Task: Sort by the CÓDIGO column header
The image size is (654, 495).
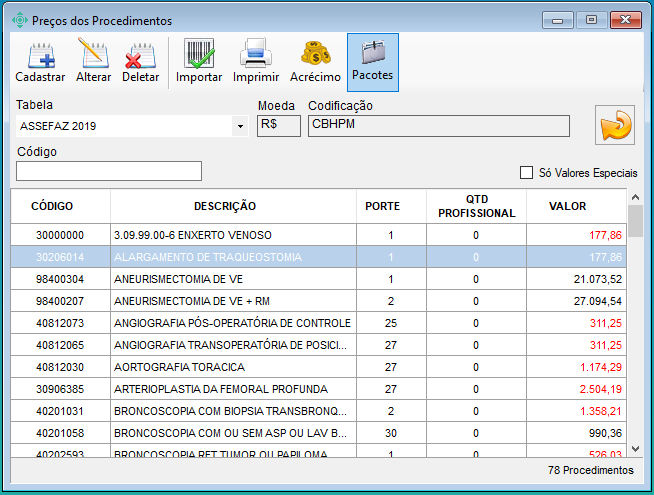Action: [x=52, y=206]
